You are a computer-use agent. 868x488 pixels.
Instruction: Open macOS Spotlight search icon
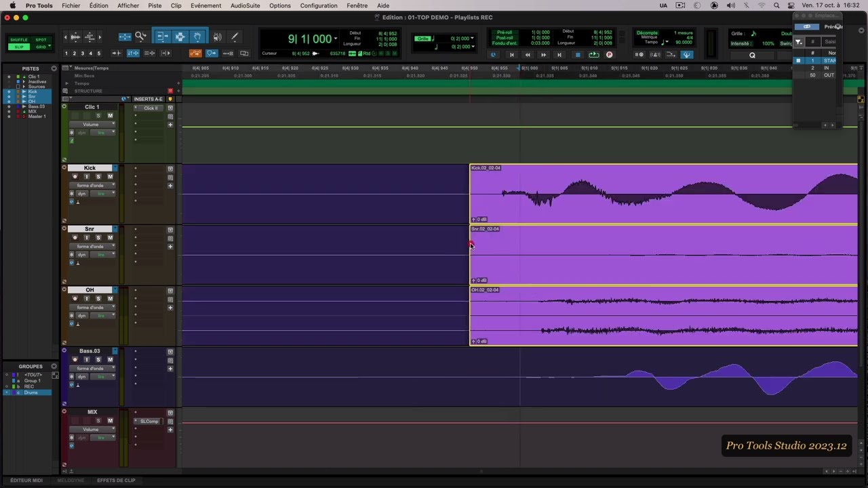coord(776,5)
